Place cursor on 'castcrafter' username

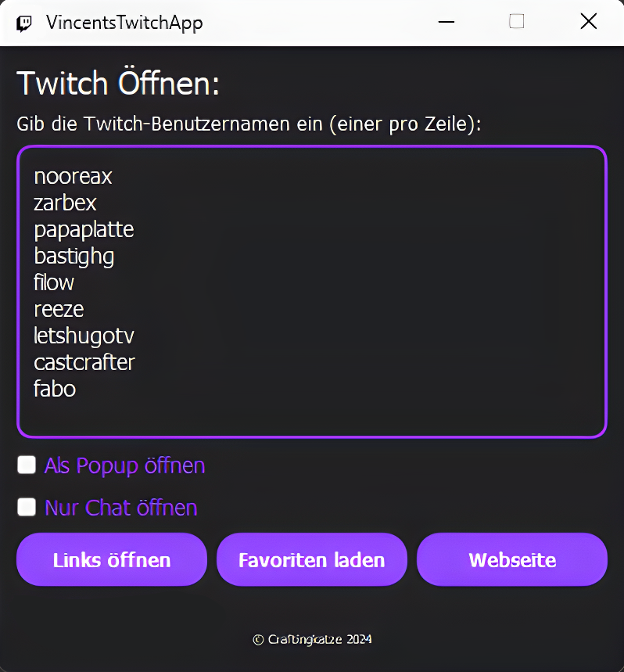(84, 362)
